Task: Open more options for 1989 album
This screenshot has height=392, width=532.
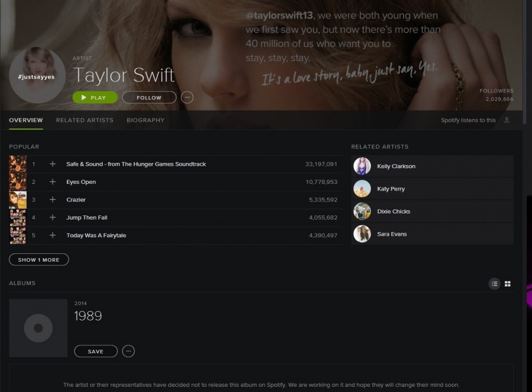Action: (128, 352)
